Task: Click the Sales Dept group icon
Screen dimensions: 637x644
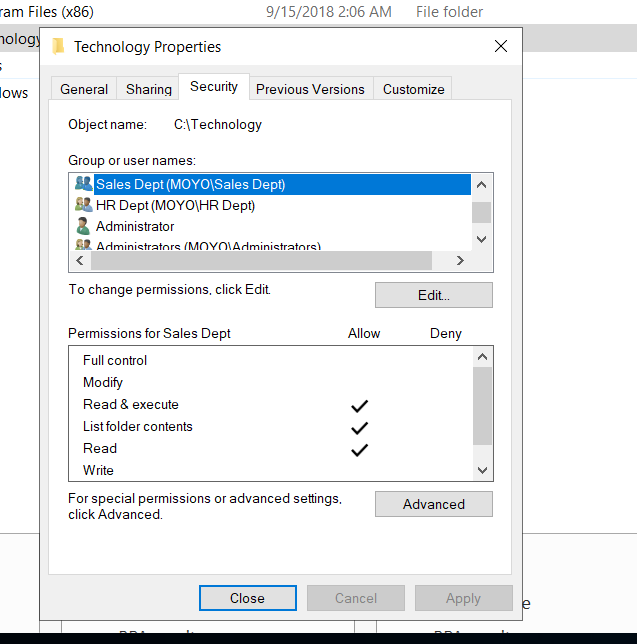Action: (83, 184)
